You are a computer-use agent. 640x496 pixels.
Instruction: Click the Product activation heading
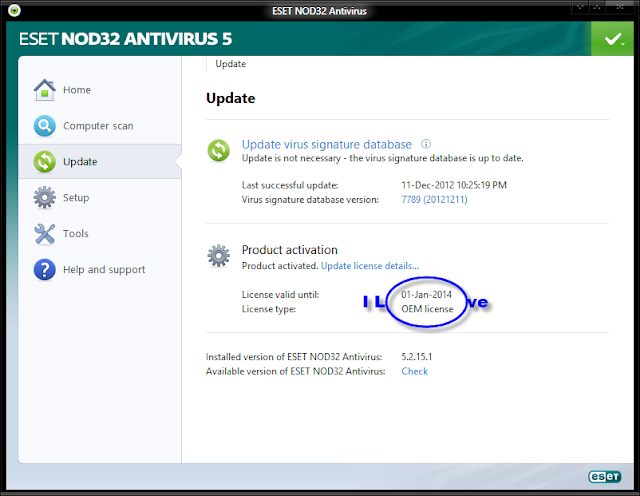[289, 250]
